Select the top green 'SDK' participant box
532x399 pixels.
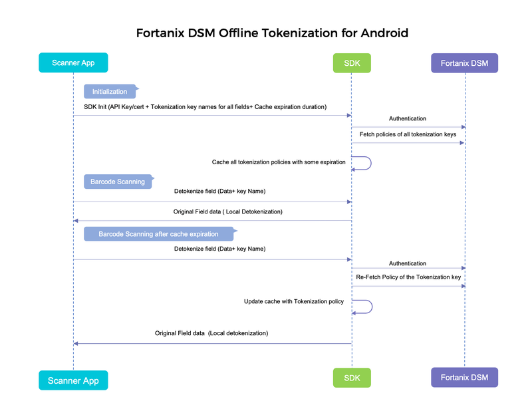pyautogui.click(x=352, y=63)
